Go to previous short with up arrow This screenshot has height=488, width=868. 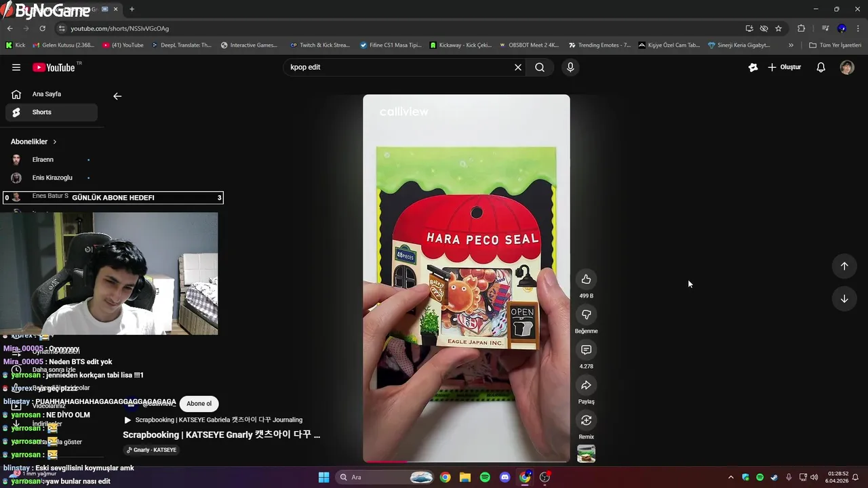844,266
